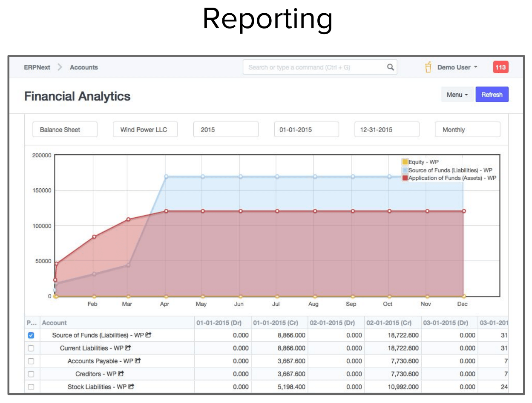
Task: Click the 3,667.600 value in Creditors row
Action: tap(291, 374)
